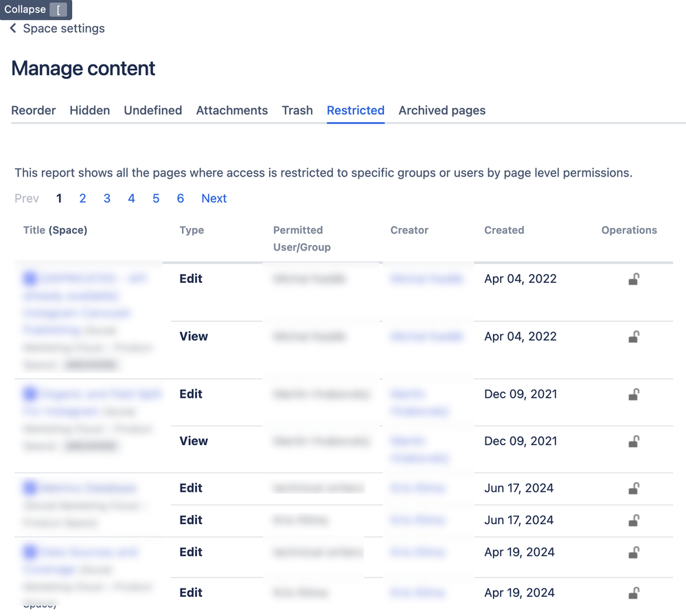Remove restriction on Edit row dated Apr 04, 2022

(634, 279)
